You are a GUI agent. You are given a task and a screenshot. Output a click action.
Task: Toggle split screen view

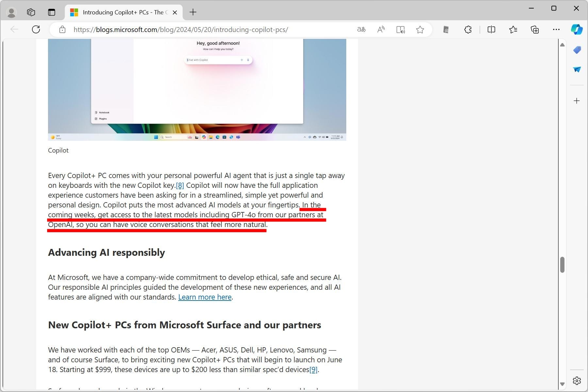point(491,30)
